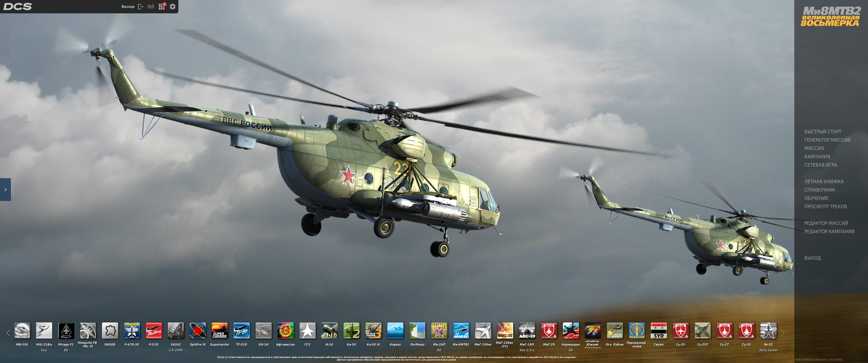Select the Ка-50 Black Shark 2 icon
The width and height of the screenshot is (868, 363).
coord(351,330)
